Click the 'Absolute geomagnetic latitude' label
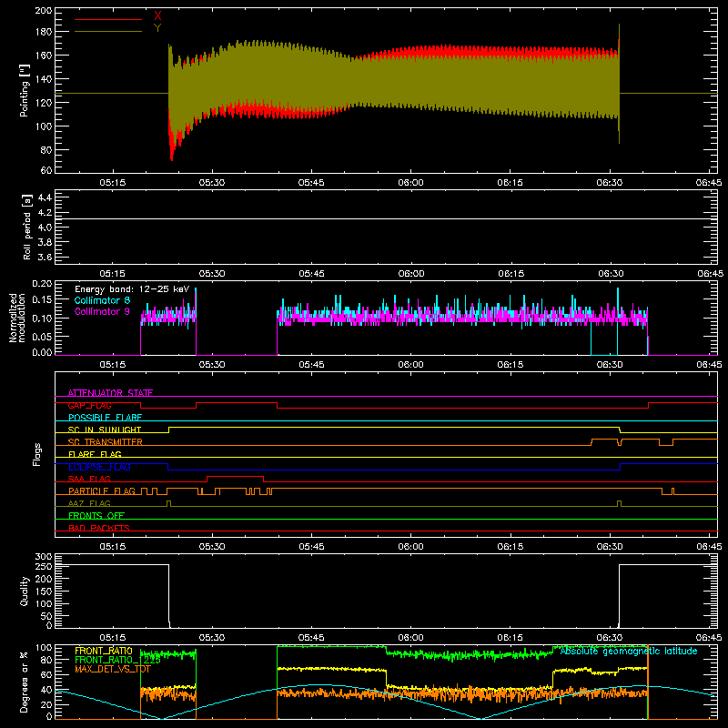Viewport: 728px width, 728px height. [x=629, y=651]
